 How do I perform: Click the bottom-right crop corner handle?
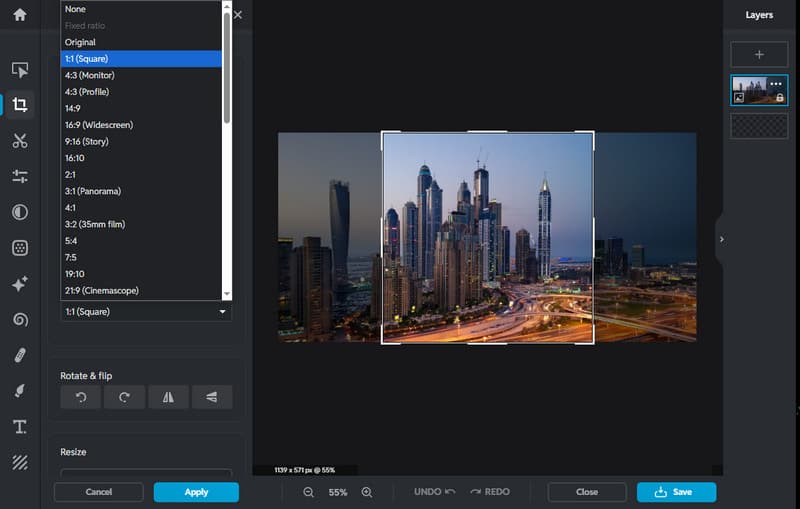click(x=592, y=342)
